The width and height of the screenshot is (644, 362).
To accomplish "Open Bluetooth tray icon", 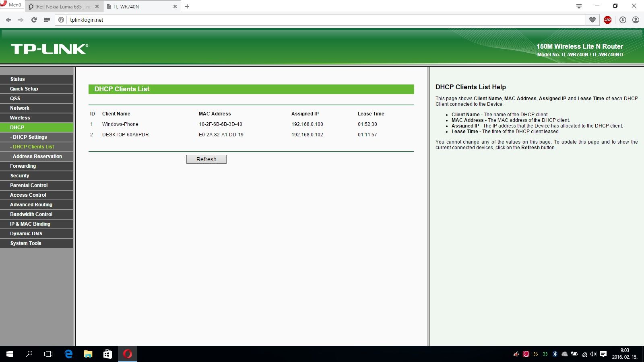I will [x=555, y=354].
